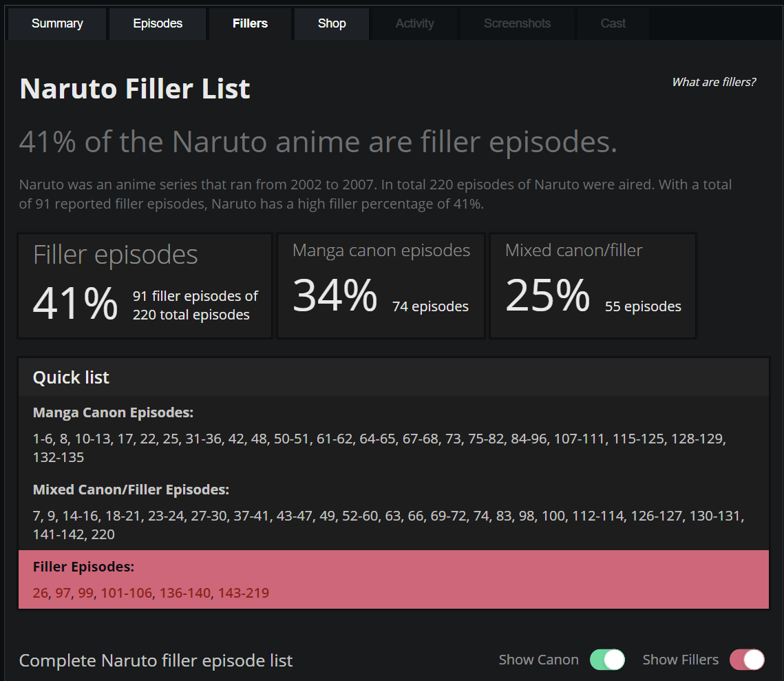Click the Manga canon episodes 34% card
784x681 pixels.
pos(381,286)
